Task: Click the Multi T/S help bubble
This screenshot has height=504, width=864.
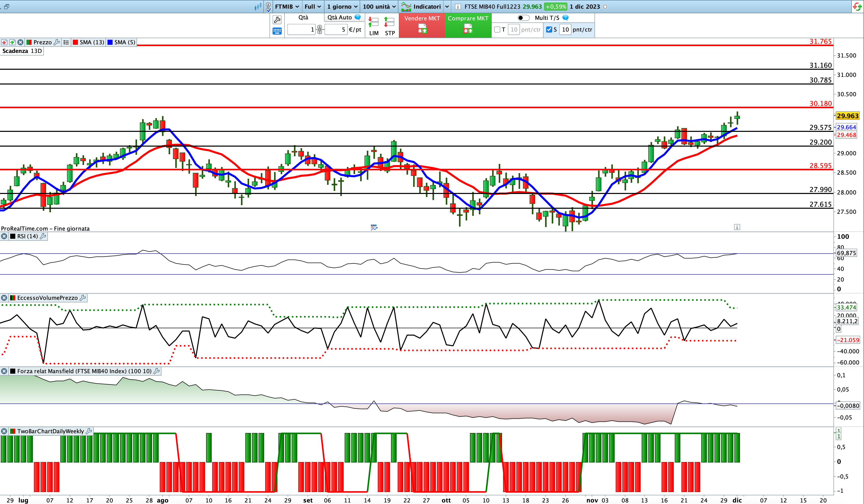Action: click(x=566, y=18)
